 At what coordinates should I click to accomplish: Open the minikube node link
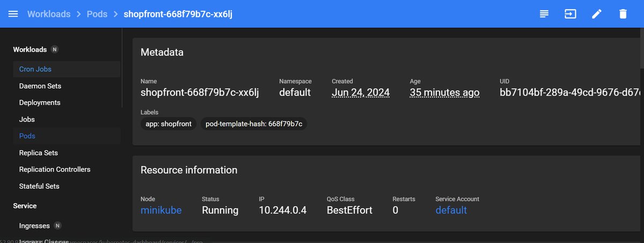161,210
